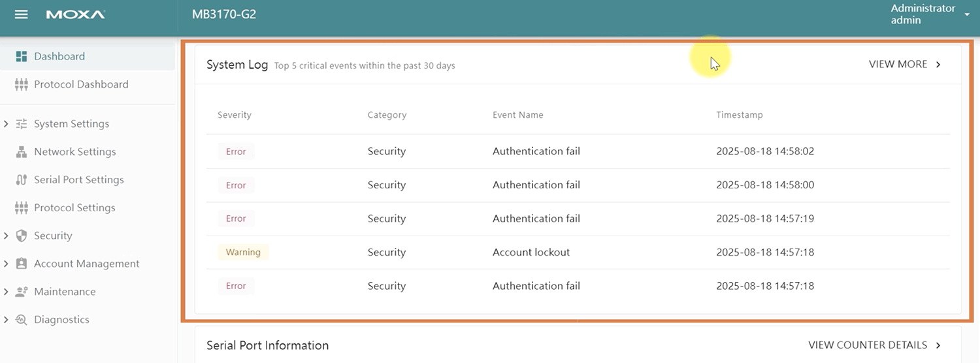Viewport: 980px width, 363px height.
Task: Click the Network Settings icon
Action: coord(21,152)
